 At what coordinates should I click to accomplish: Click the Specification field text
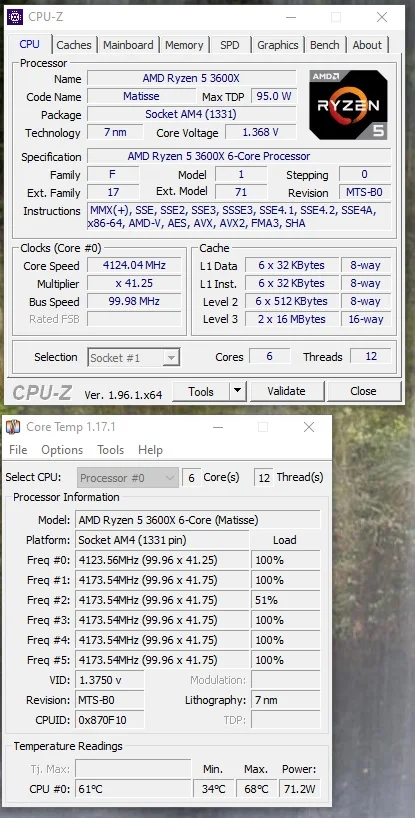pyautogui.click(x=239, y=157)
